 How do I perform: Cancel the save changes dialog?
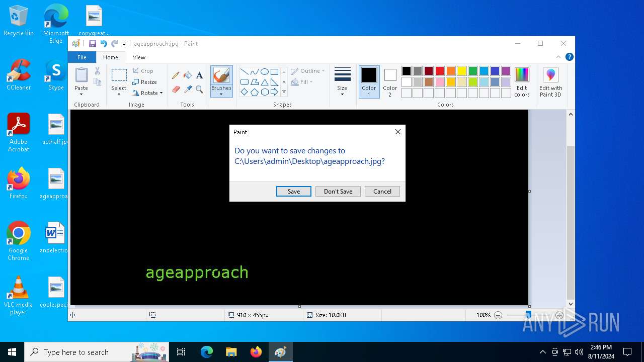click(382, 191)
